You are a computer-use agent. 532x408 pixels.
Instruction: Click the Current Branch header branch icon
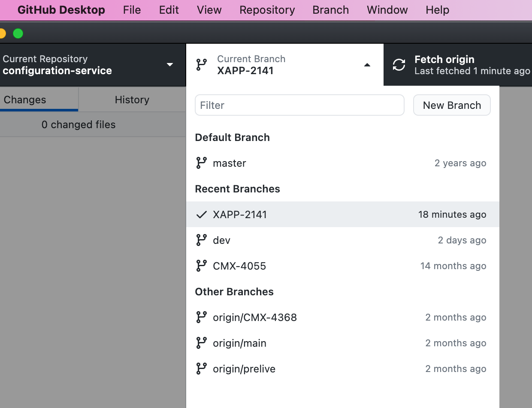coord(201,65)
